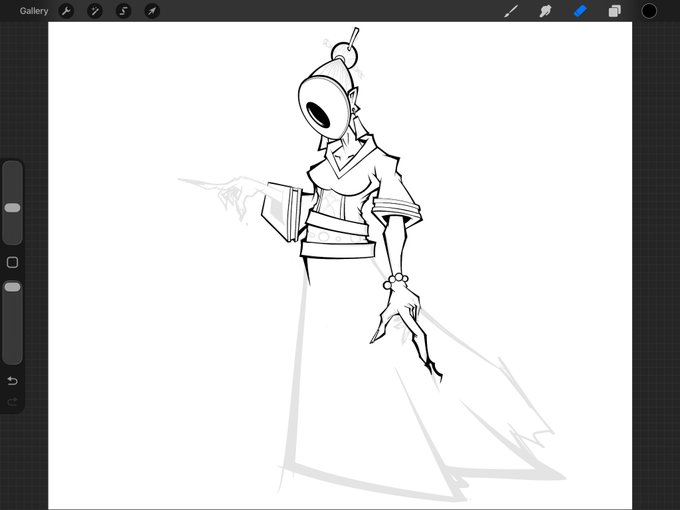The width and height of the screenshot is (680, 510).
Task: Select the Brush tool
Action: pos(511,11)
